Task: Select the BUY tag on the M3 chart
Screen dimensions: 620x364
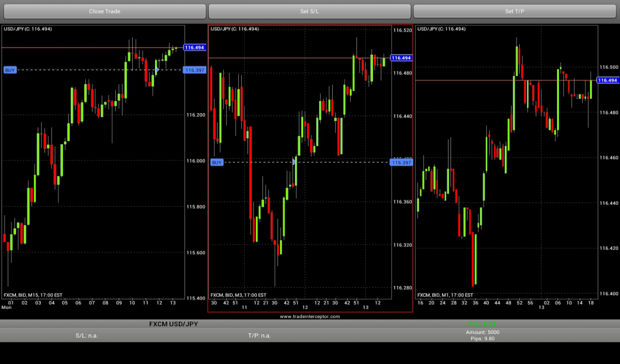Action: point(217,162)
